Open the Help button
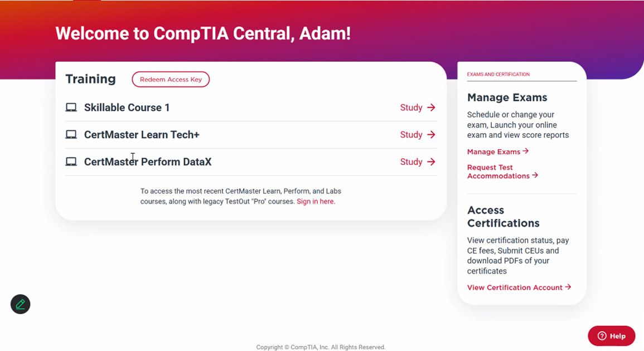Screen dimensions: 644x351 point(612,336)
